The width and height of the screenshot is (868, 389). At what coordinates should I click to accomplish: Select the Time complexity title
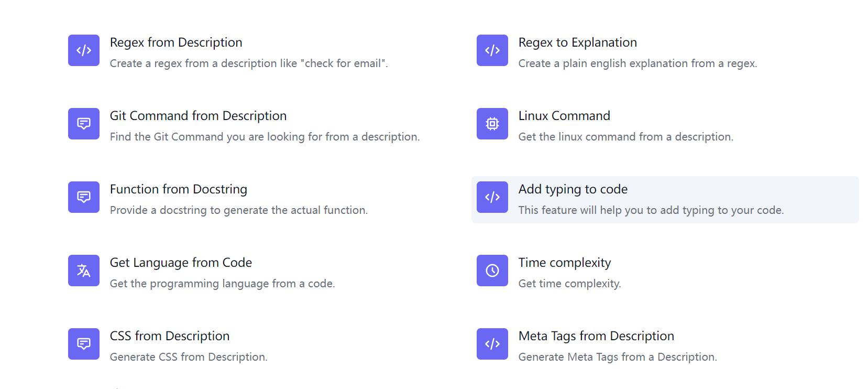pyautogui.click(x=564, y=263)
